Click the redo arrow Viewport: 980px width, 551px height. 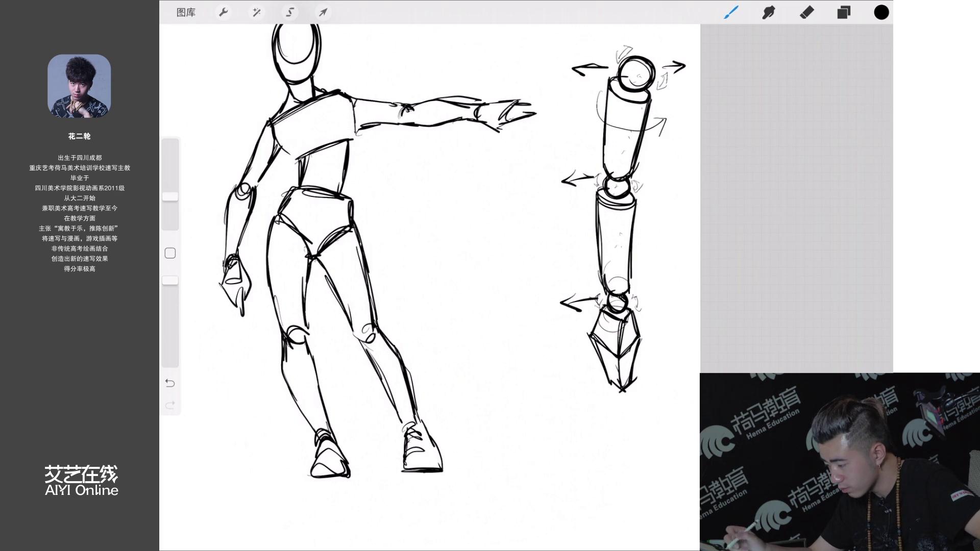pyautogui.click(x=170, y=405)
